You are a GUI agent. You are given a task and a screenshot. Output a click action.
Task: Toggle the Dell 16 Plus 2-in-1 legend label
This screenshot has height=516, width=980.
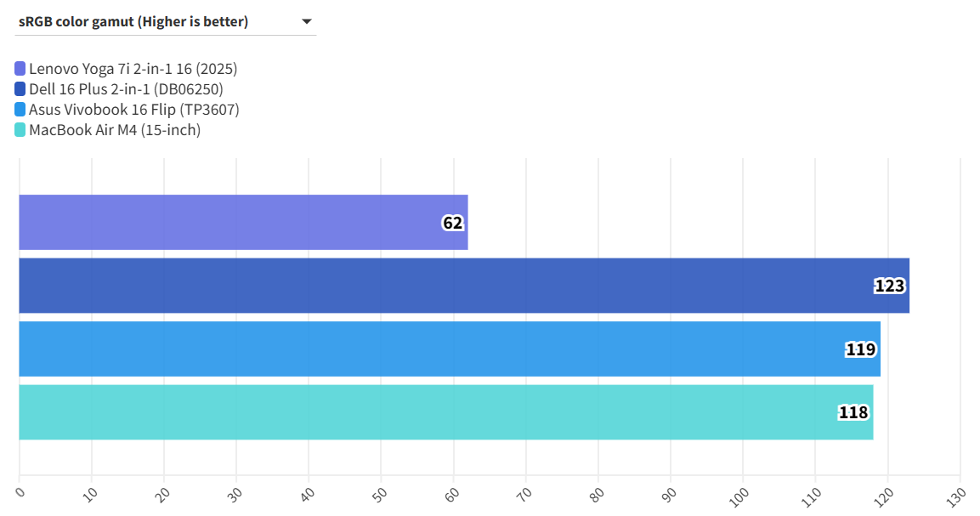point(126,89)
